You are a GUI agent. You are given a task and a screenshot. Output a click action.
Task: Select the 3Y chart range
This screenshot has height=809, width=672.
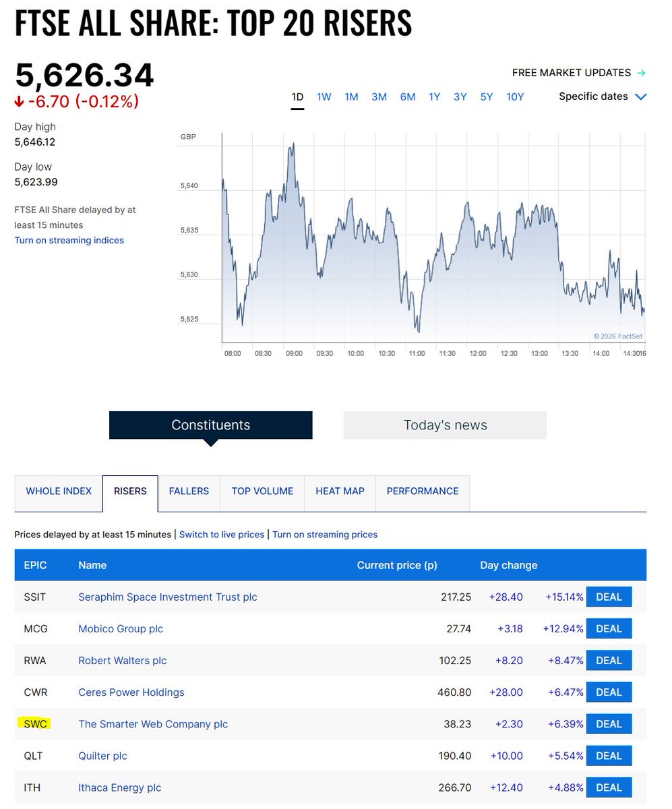point(460,97)
